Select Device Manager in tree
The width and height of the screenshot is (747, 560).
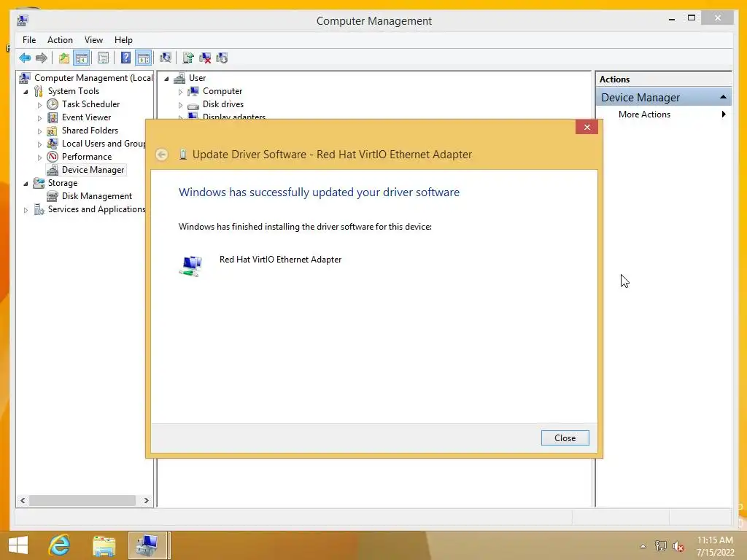pos(93,169)
